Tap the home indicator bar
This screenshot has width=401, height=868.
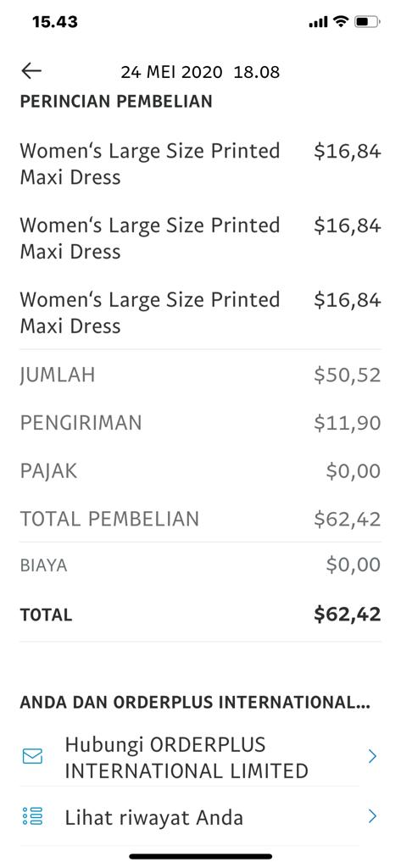(200, 856)
